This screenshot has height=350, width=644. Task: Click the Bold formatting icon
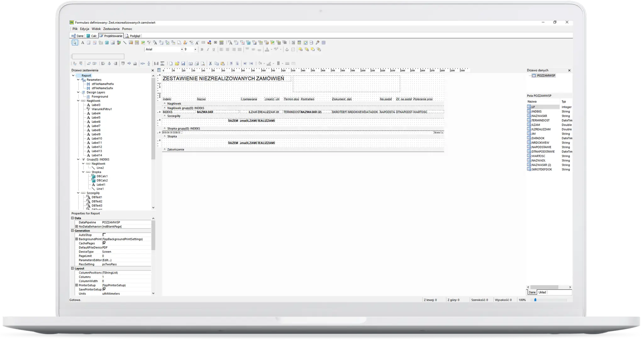(202, 49)
